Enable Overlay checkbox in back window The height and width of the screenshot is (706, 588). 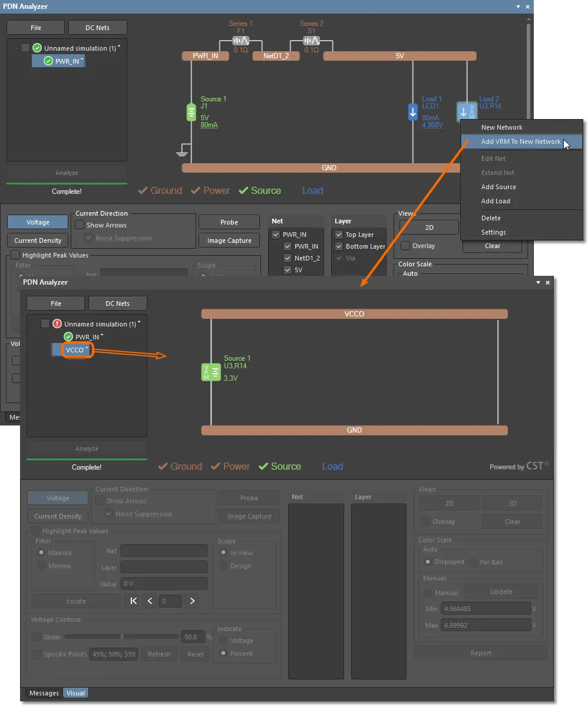pyautogui.click(x=405, y=246)
